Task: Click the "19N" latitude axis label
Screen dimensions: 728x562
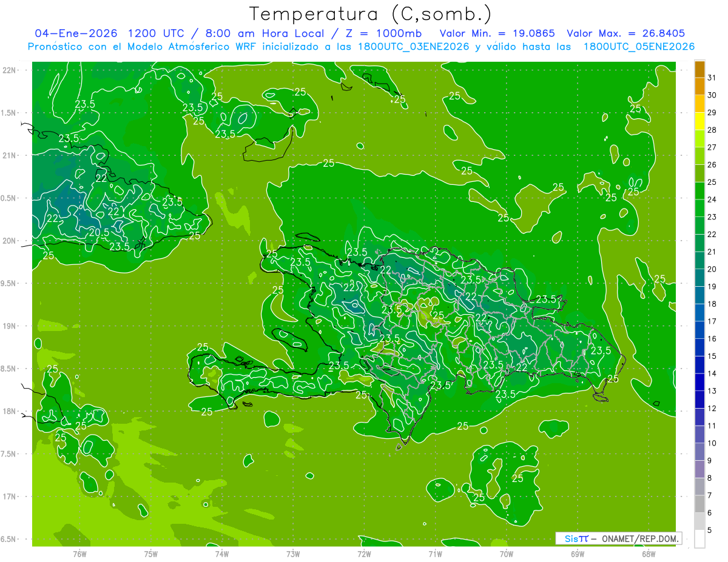Action: 9,326
